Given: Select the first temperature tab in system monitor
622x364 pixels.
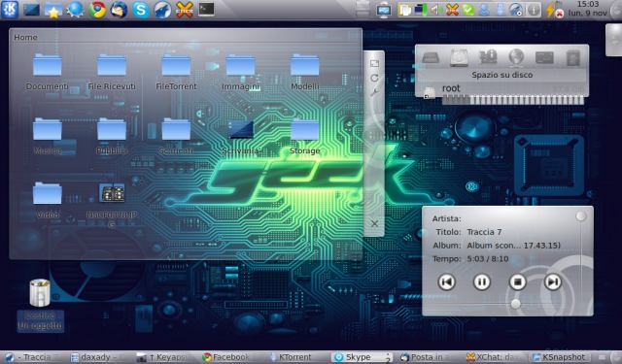Looking at the screenshot, I should coord(431,58).
